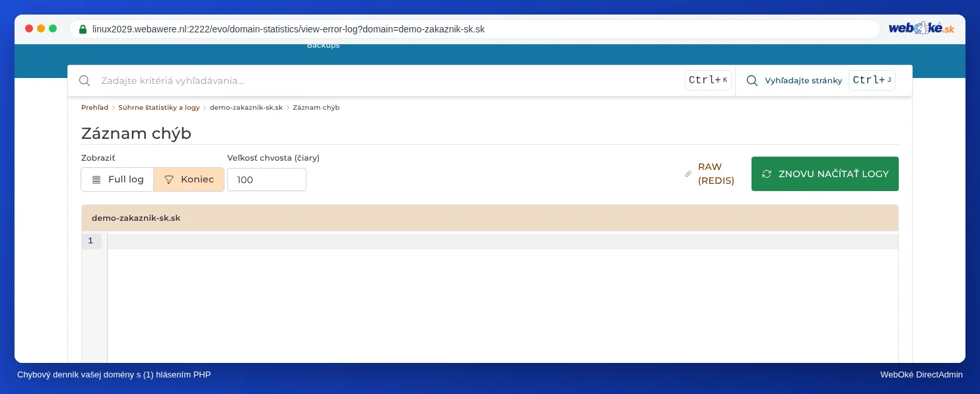Image resolution: width=980 pixels, height=394 pixels.
Task: Click the Full log lines icon
Action: [96, 179]
